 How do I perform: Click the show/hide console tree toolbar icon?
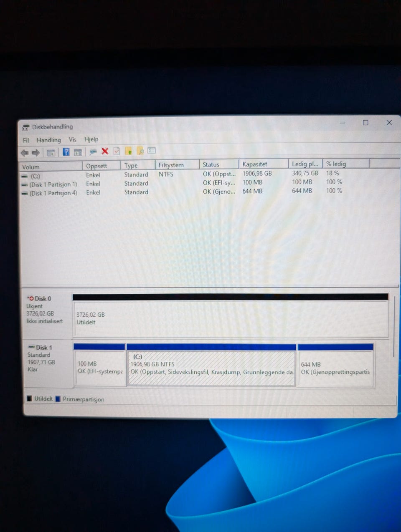coord(51,153)
